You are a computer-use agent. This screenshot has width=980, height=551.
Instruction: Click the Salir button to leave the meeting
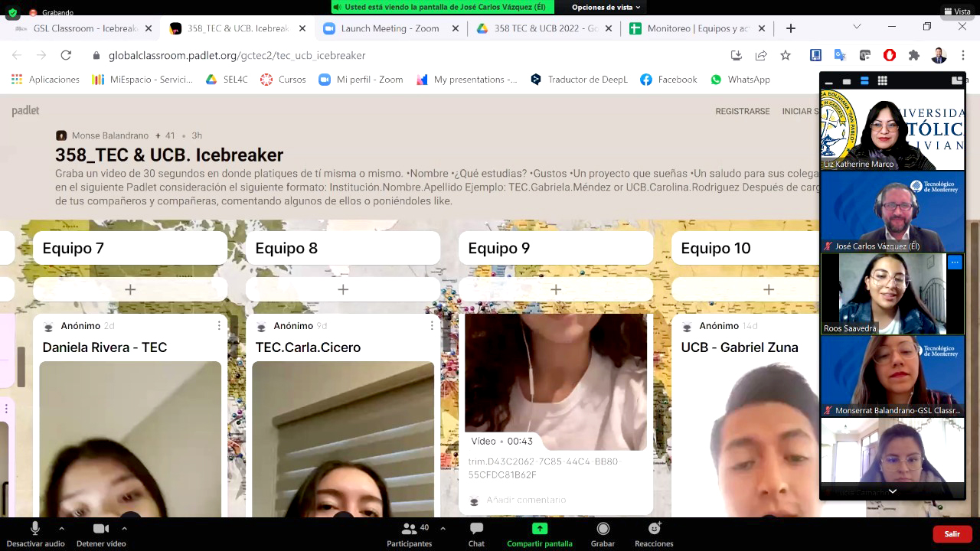click(x=952, y=533)
